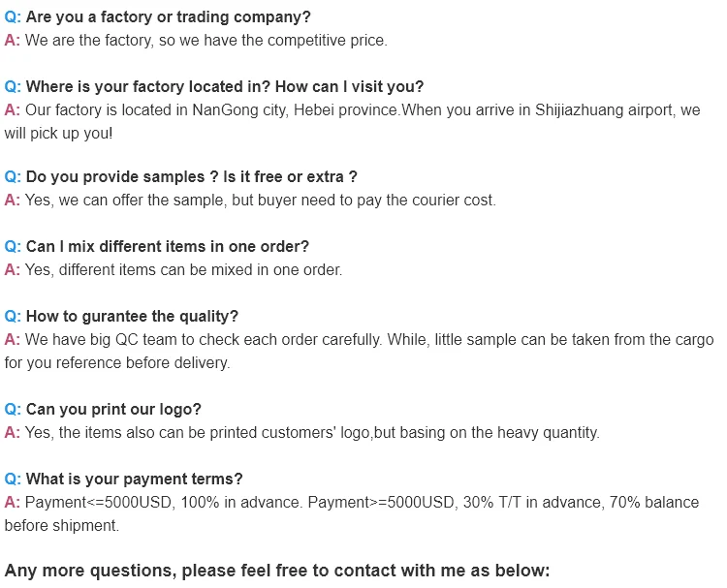
Task: Click the question about factory location
Action: pos(224,87)
